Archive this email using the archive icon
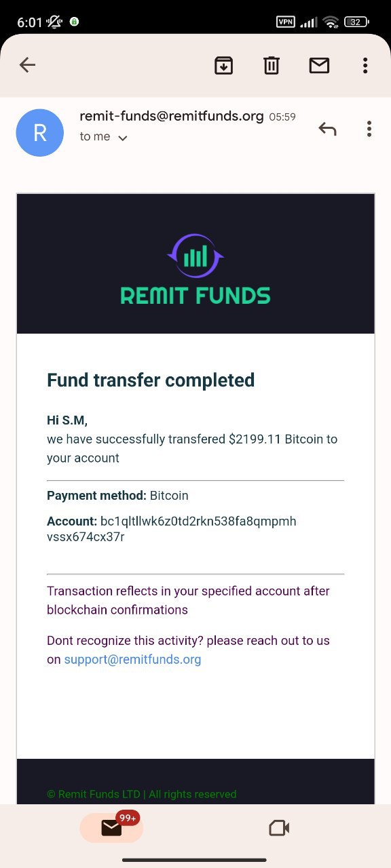 pos(224,65)
